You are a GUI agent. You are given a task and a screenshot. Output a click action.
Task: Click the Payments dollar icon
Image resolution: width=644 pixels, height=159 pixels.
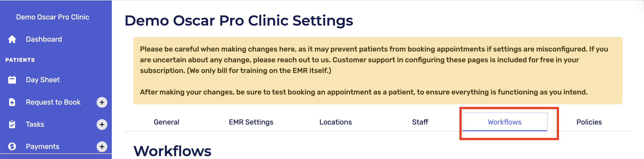tap(12, 146)
